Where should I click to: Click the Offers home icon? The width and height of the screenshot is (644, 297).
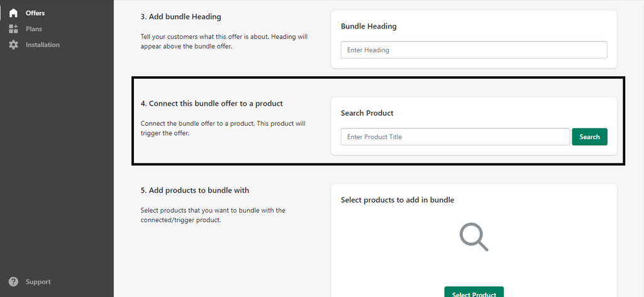13,13
